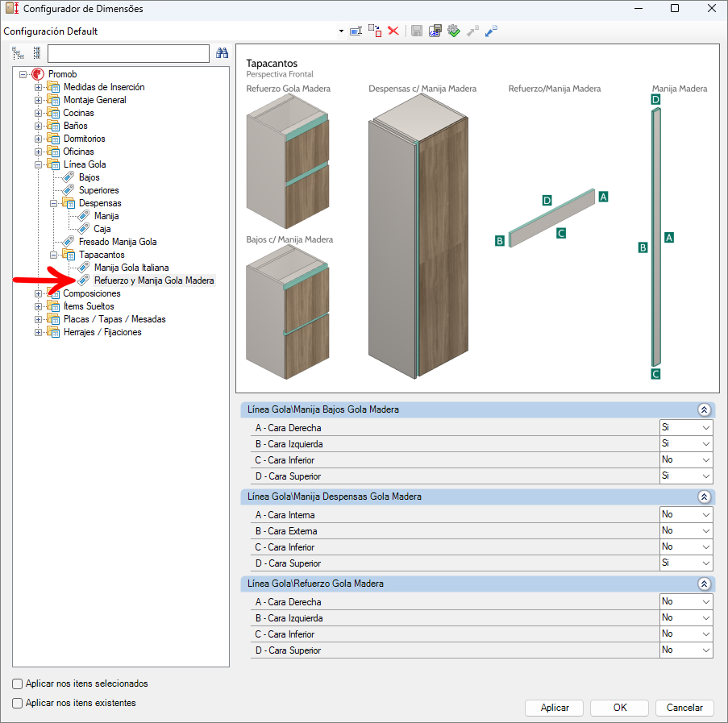Screen dimensions: 728x723
Task: Click the save-as configuration icon
Action: pyautogui.click(x=435, y=31)
